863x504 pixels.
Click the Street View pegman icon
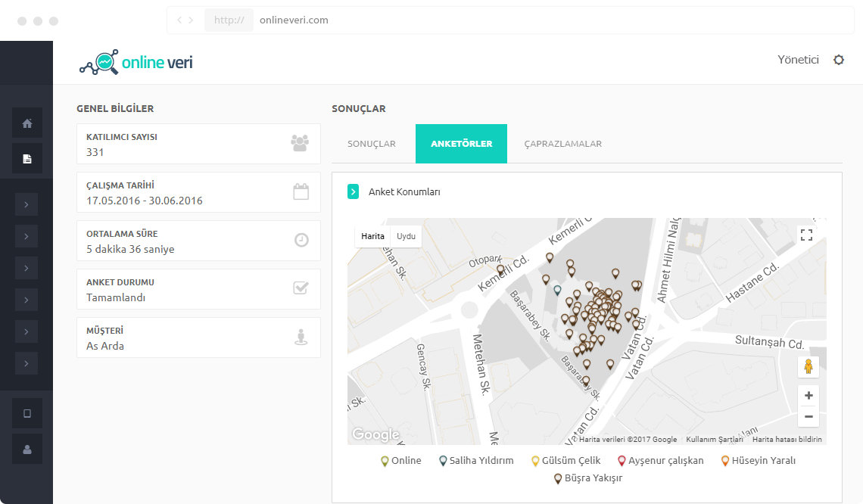808,366
